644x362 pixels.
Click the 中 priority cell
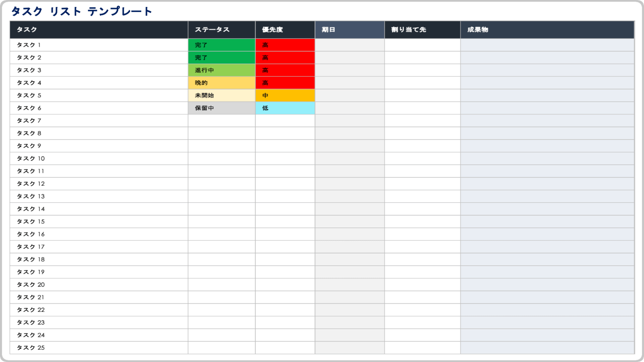[x=285, y=96]
